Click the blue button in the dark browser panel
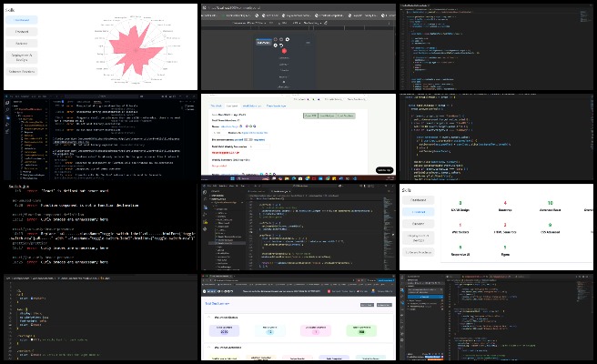This screenshot has height=364, width=597. (x=263, y=42)
